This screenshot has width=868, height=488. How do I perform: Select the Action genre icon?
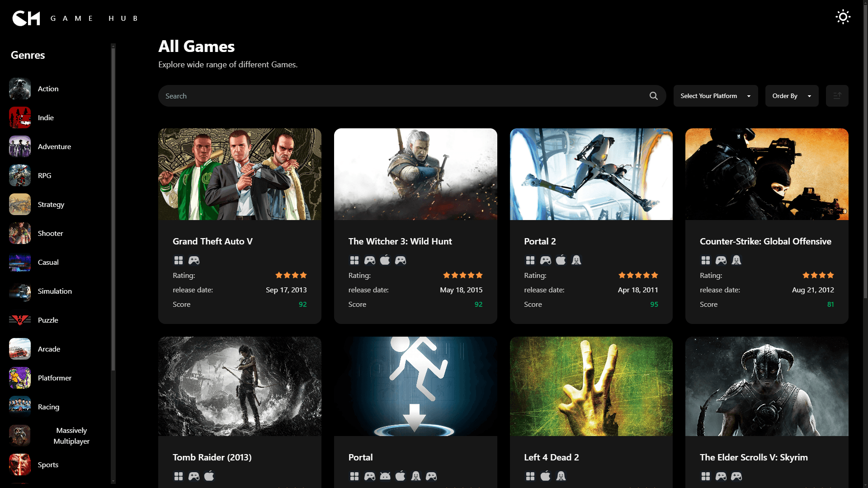20,89
